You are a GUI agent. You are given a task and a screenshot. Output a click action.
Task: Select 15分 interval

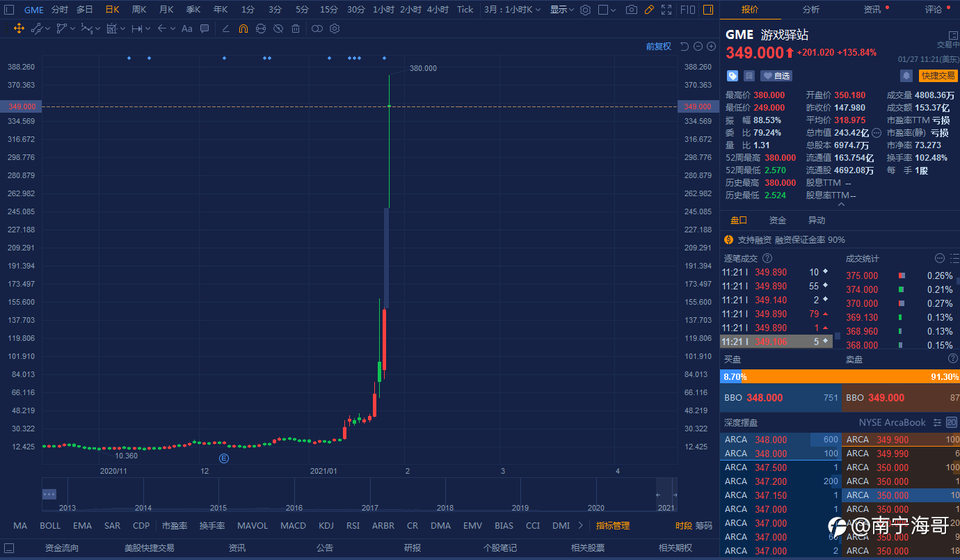tap(329, 10)
